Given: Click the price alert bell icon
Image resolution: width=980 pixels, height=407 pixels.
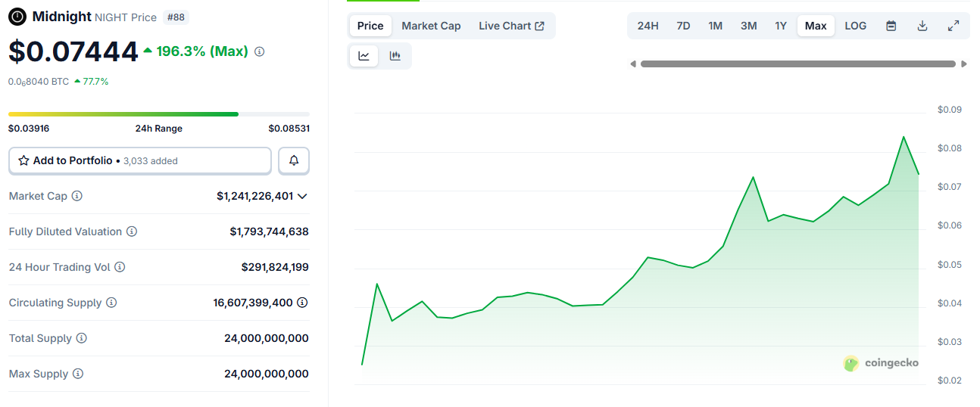Looking at the screenshot, I should (294, 160).
